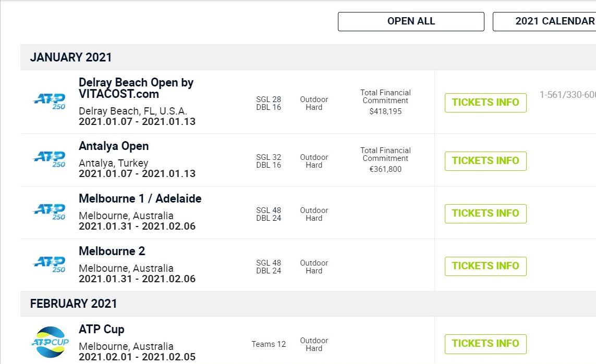Get tickets info for Delray Beach Open
Image resolution: width=596 pixels, height=364 pixels.
coord(485,103)
